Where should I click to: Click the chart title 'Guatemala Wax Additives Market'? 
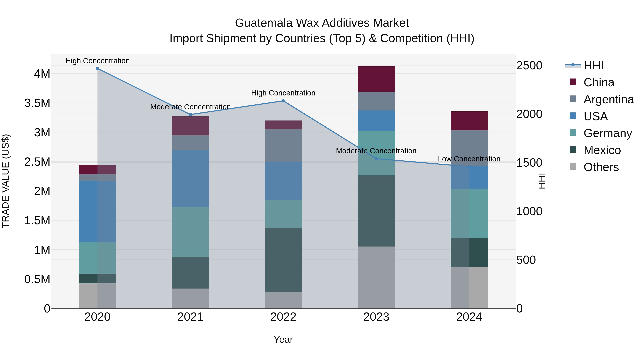322,23
